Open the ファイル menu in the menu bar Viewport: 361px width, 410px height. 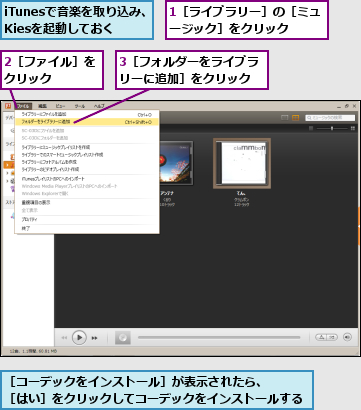[x=23, y=106]
